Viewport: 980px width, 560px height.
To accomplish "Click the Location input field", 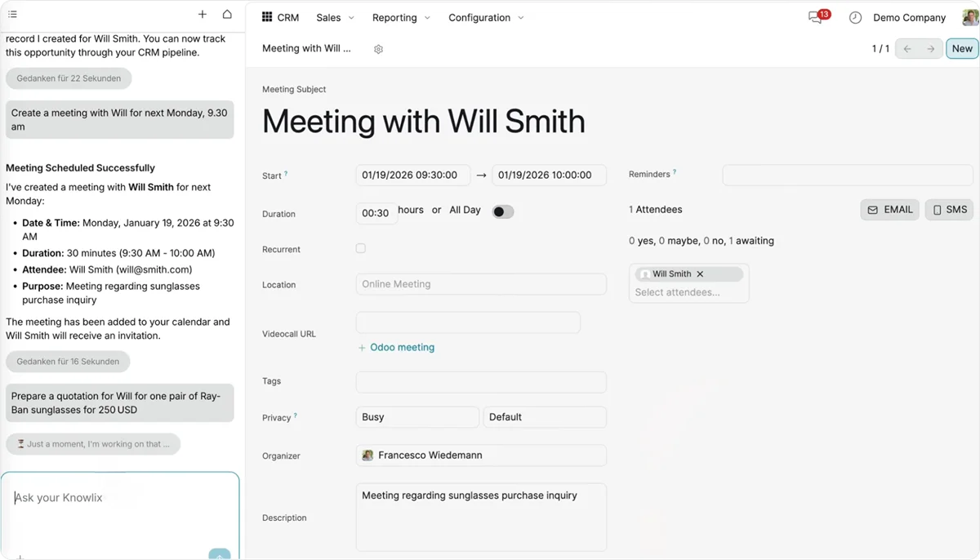I will (481, 284).
